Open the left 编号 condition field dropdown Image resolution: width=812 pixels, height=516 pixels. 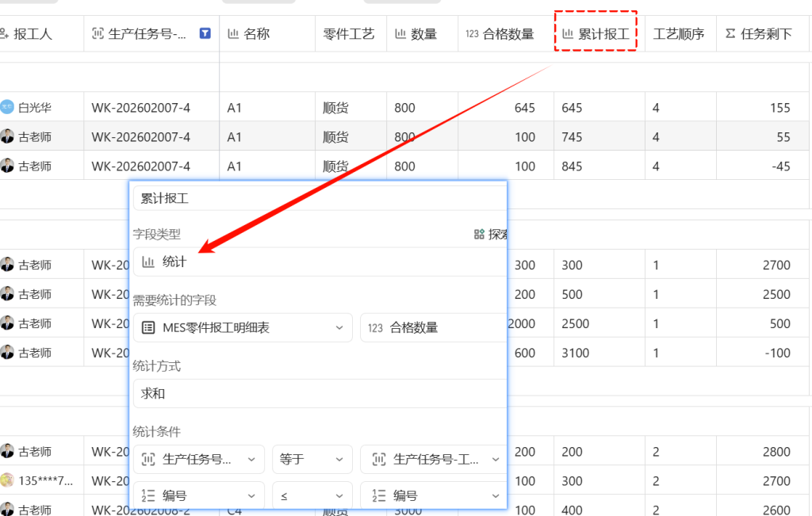pyautogui.click(x=199, y=495)
